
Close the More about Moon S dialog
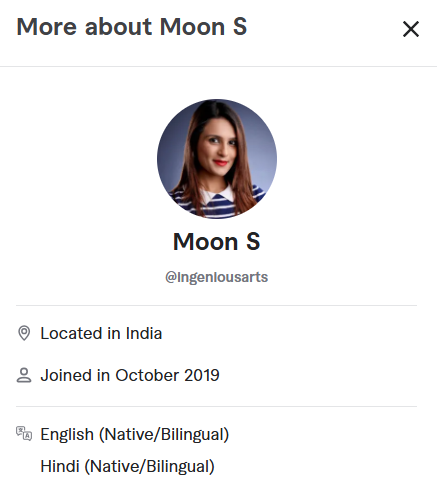[x=411, y=29]
